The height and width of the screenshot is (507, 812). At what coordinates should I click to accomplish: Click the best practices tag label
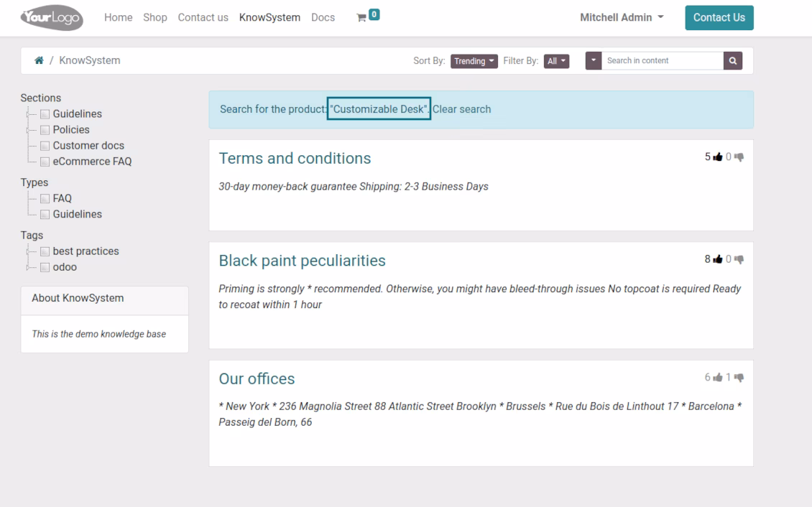point(86,251)
